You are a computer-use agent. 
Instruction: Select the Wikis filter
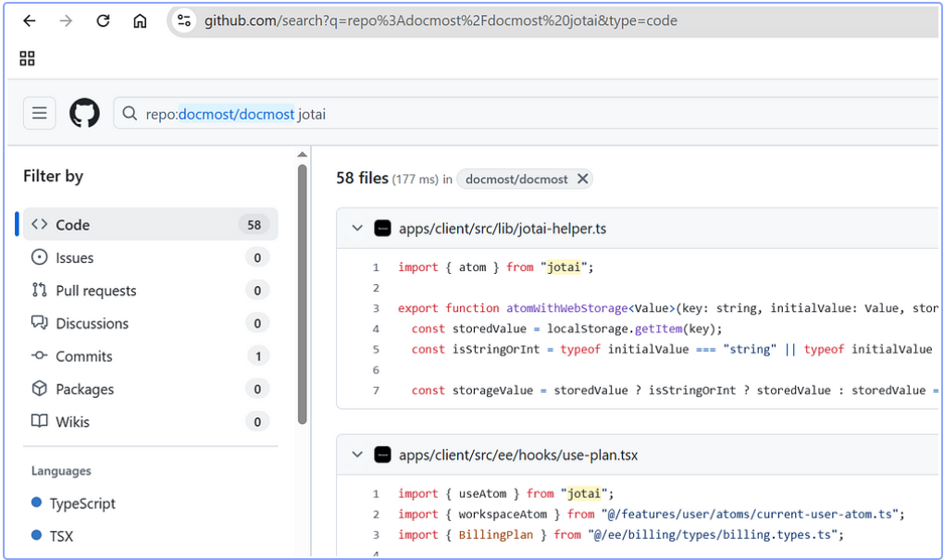coord(151,421)
